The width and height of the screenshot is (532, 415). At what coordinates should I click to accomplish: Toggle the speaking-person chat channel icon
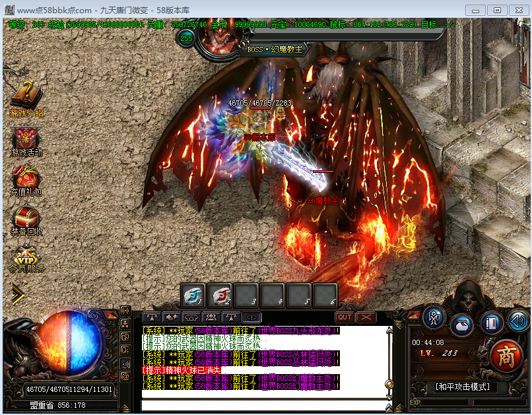(x=125, y=350)
